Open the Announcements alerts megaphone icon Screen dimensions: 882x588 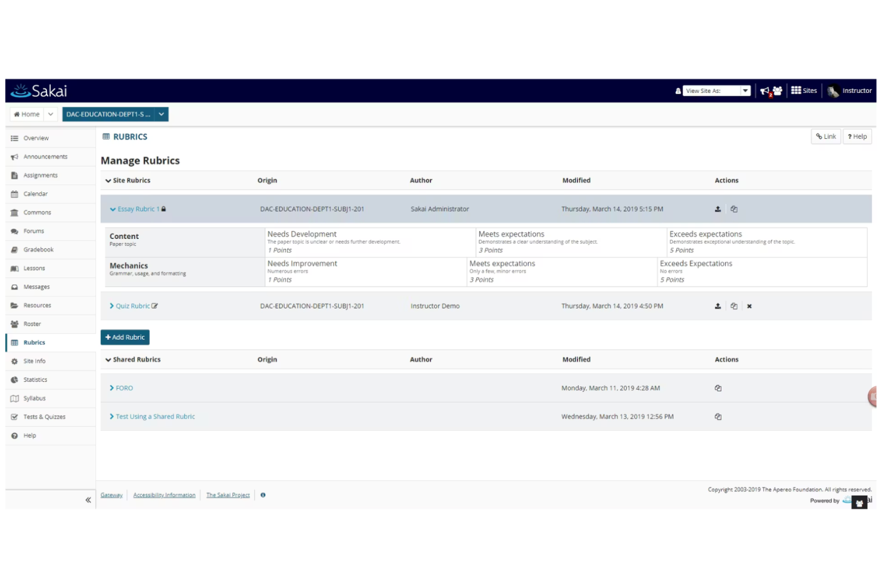coord(766,90)
